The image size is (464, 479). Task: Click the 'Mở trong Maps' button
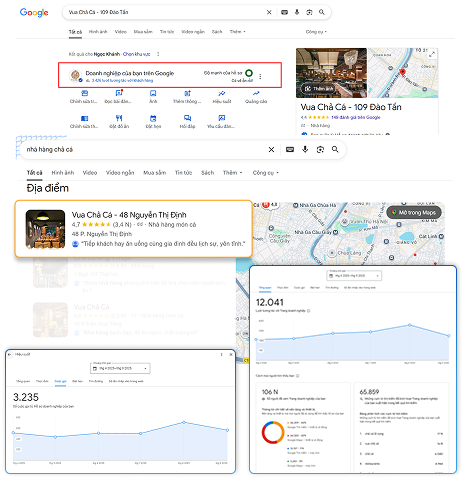[x=414, y=212]
